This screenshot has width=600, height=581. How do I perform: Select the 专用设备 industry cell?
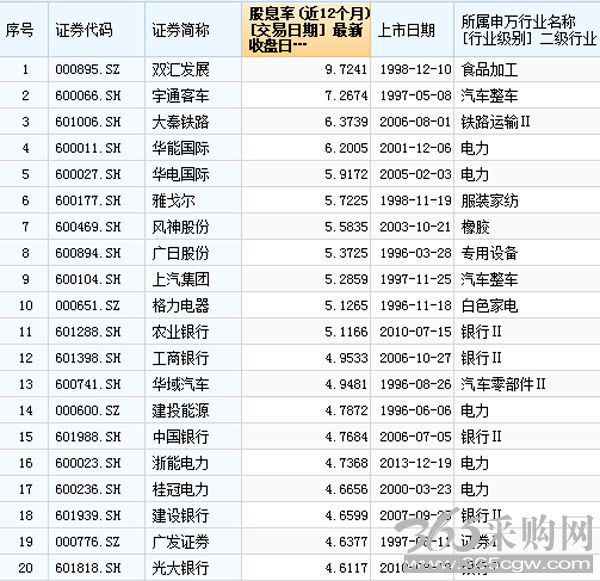[x=527, y=253]
